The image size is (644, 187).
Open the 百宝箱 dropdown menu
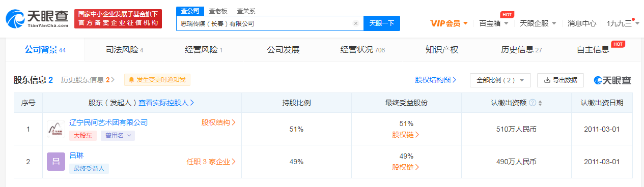[494, 23]
